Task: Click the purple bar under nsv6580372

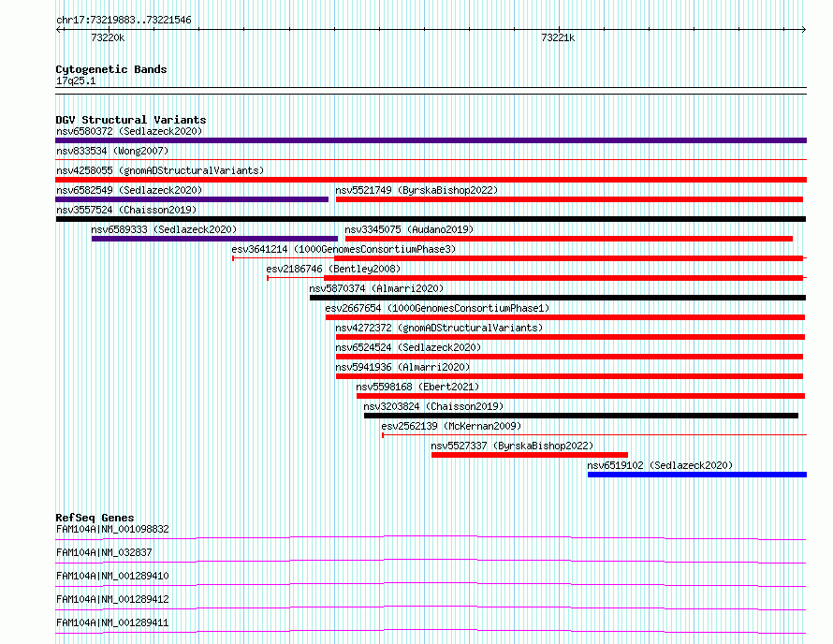Action: (431, 140)
